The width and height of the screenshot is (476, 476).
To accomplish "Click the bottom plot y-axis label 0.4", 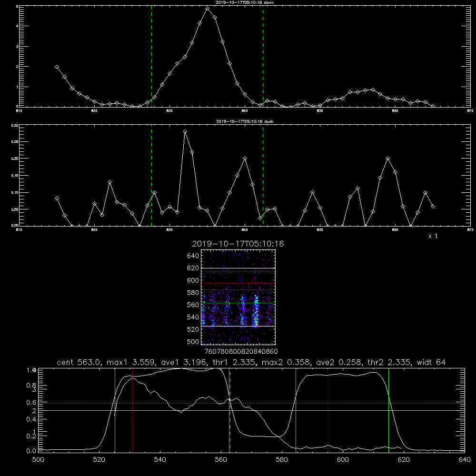I will point(31,419).
